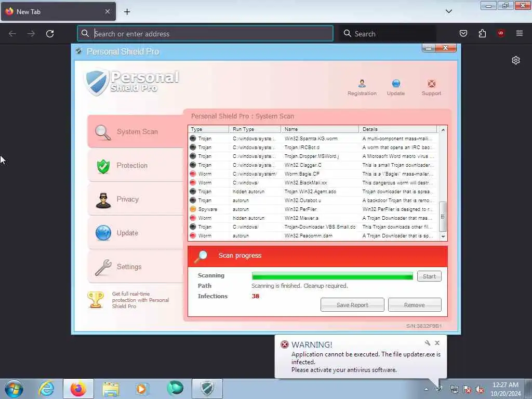
Task: Click the Firefox back arrow
Action: [x=12, y=34]
